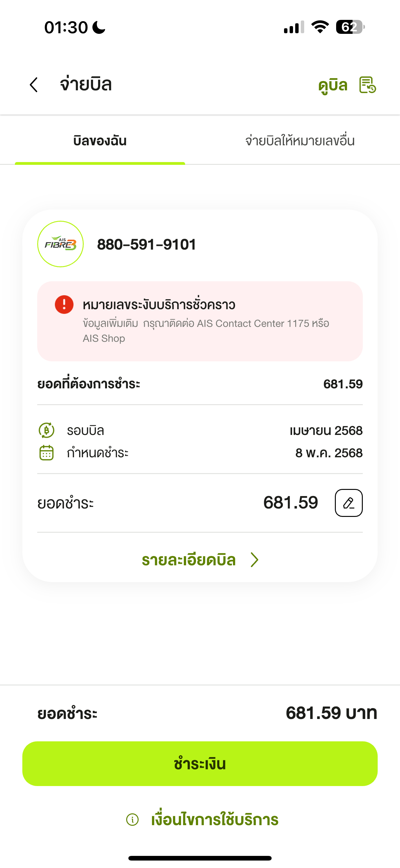Tap the 681.59 payment amount field
This screenshot has height=868, width=400.
[x=291, y=503]
